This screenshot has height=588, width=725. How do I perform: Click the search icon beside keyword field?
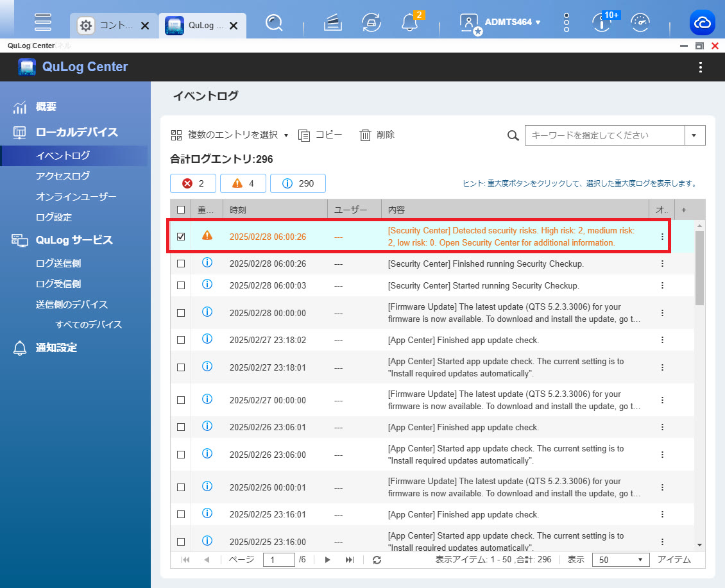pos(513,135)
